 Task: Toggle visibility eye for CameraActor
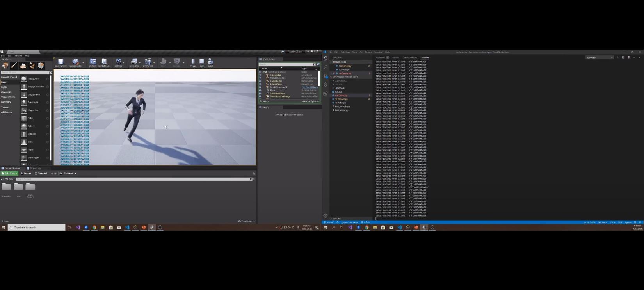260,81
